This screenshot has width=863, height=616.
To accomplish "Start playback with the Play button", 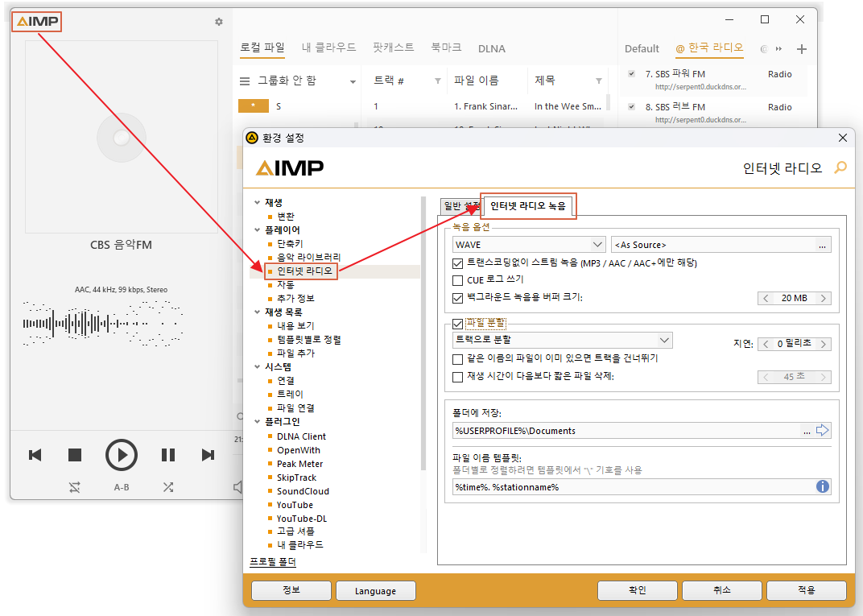I will tap(121, 455).
